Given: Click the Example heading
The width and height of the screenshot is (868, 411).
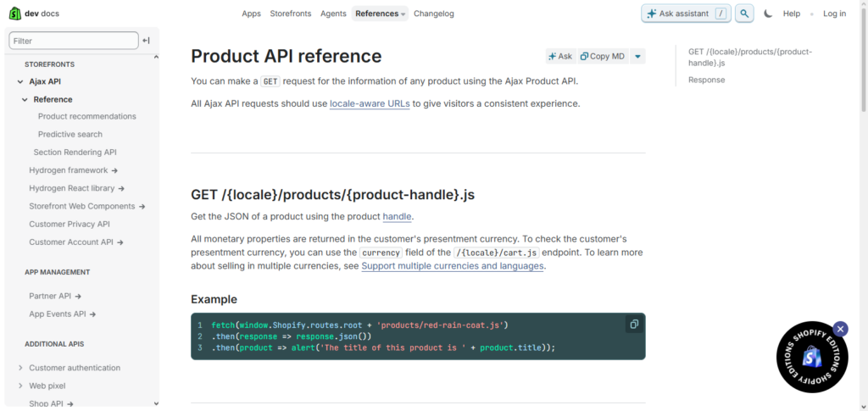Looking at the screenshot, I should [x=214, y=299].
